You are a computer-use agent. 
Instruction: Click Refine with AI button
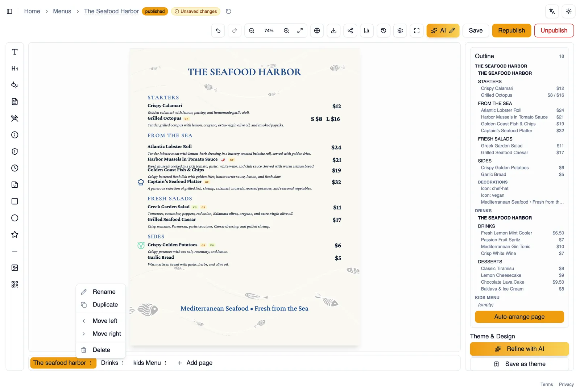(x=519, y=349)
